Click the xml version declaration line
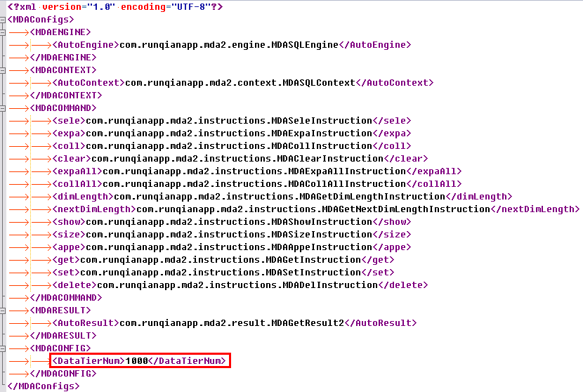 pyautogui.click(x=115, y=7)
